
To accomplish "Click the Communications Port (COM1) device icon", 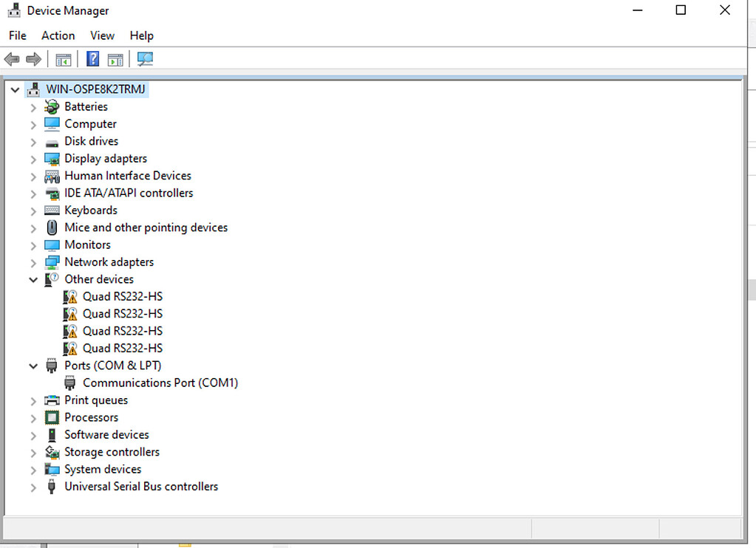I will point(70,383).
